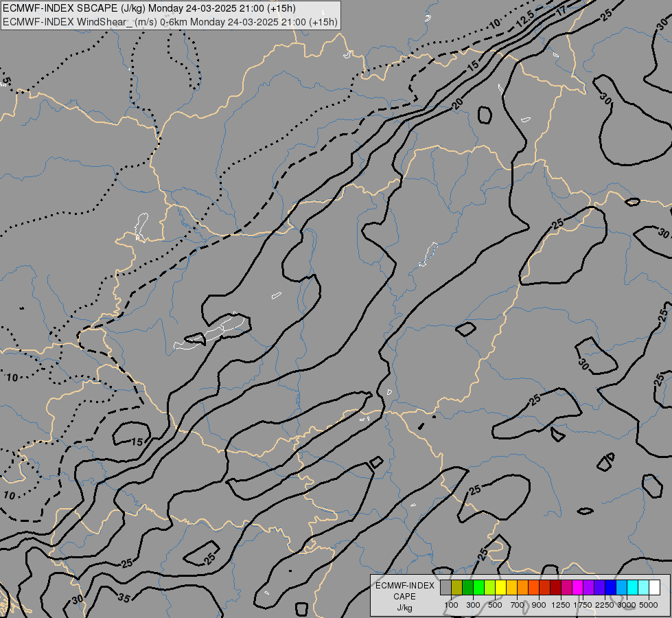Click the contour label 35
The width and height of the screenshot is (672, 618).
124,597
